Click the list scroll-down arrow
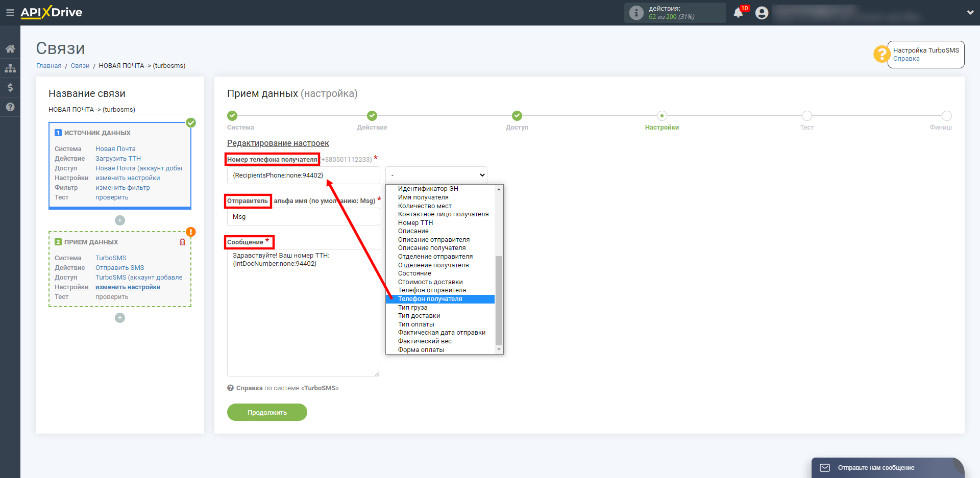 coord(499,350)
